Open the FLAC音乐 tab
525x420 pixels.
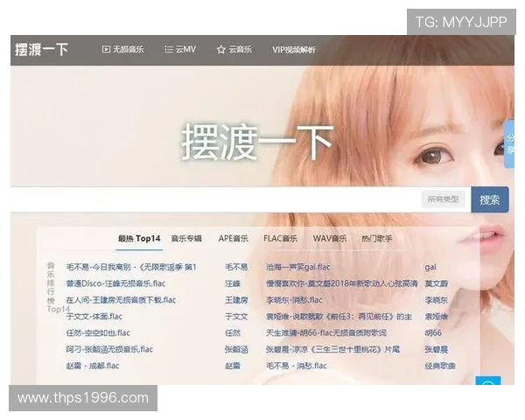coord(281,238)
